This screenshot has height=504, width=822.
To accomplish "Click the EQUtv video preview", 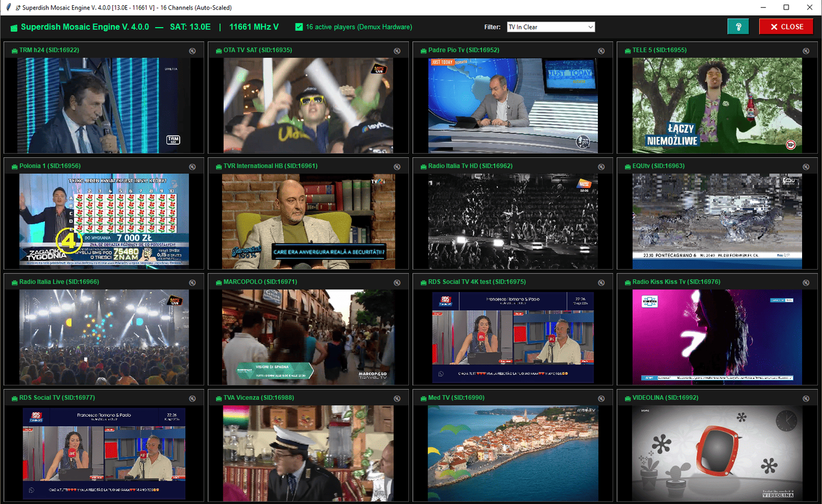I will [717, 221].
